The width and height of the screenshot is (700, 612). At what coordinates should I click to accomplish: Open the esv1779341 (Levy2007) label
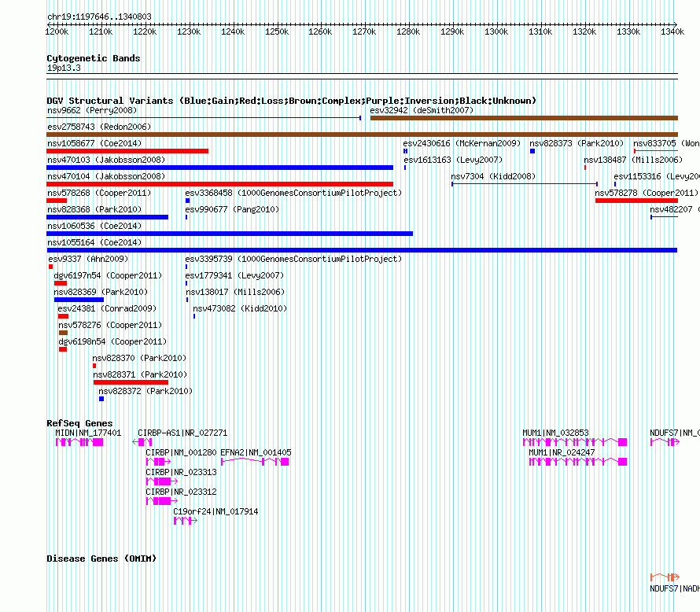[x=234, y=275]
